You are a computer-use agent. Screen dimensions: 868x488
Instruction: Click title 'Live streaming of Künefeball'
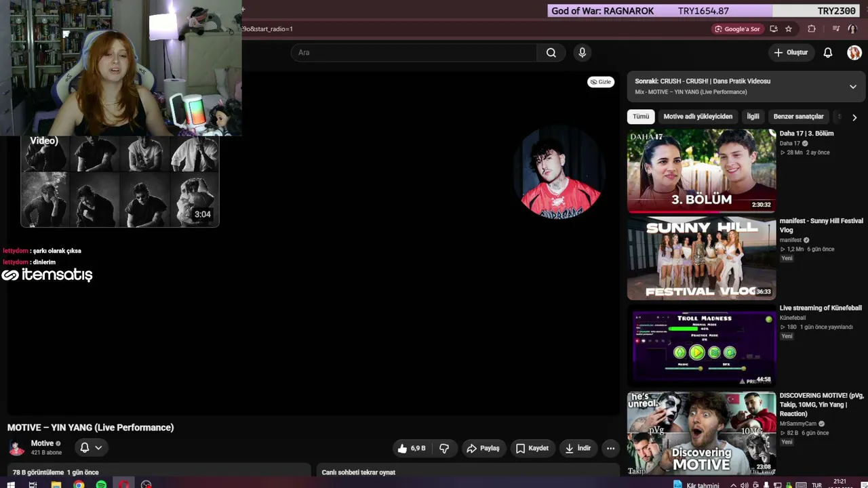tap(819, 308)
